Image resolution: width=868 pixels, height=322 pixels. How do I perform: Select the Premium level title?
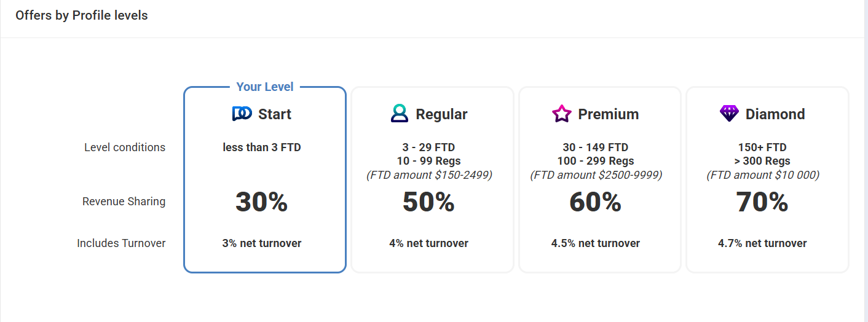point(608,114)
